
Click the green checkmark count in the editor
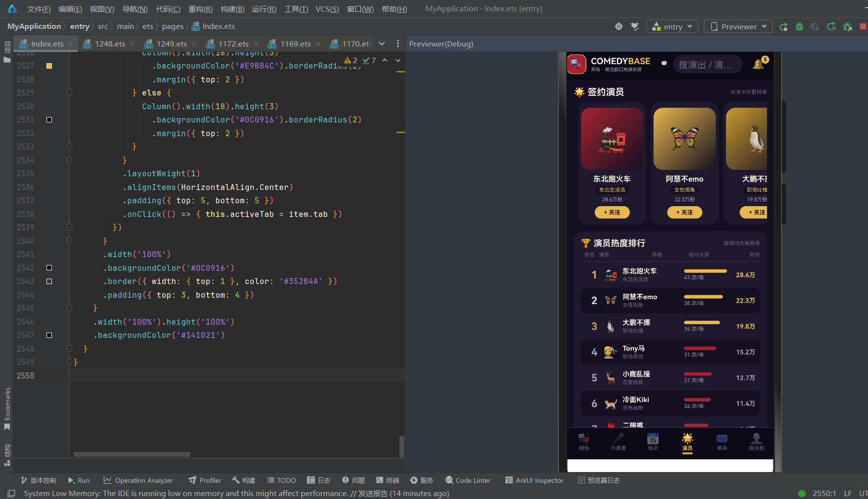point(369,60)
